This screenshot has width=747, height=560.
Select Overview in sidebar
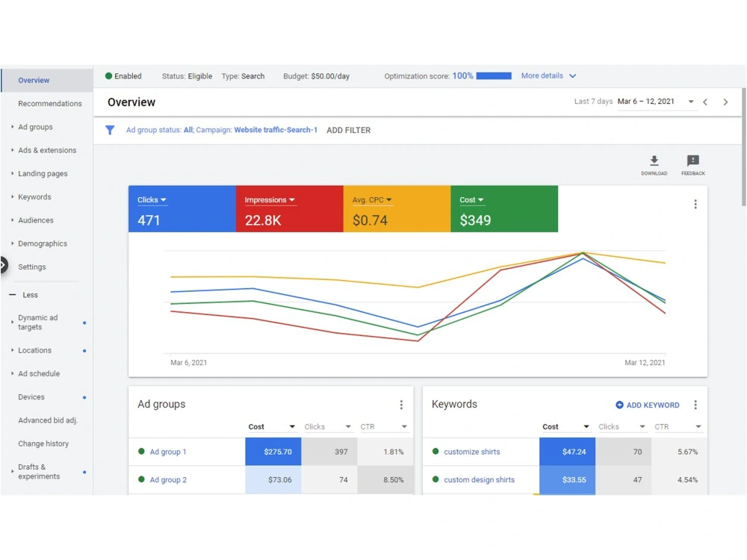point(46,80)
